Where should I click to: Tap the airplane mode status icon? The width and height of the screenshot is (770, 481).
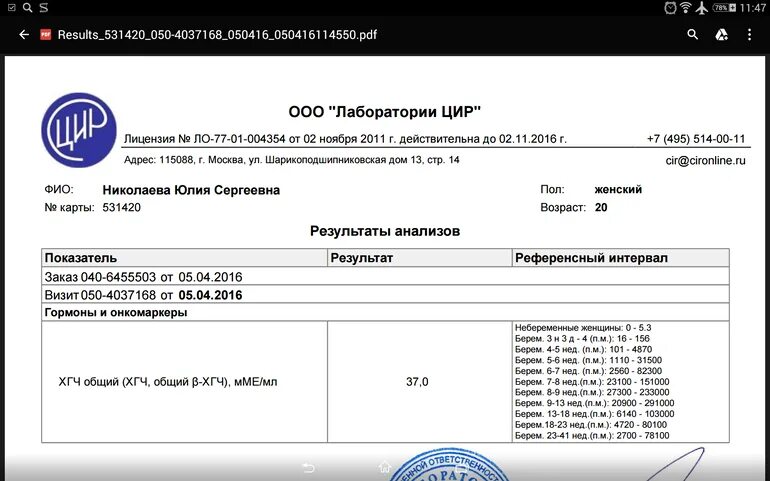702,7
